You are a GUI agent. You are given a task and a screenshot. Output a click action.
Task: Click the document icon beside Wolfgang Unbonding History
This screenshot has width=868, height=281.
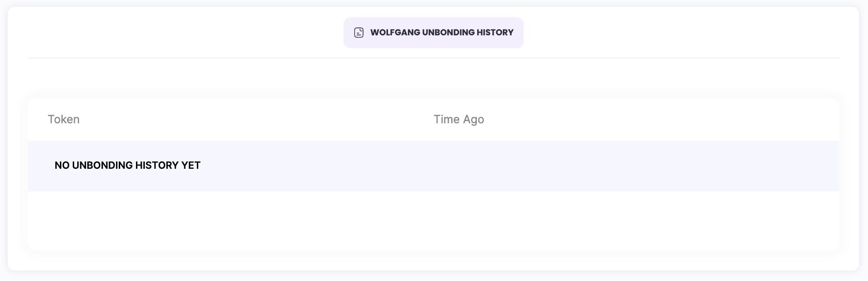359,33
